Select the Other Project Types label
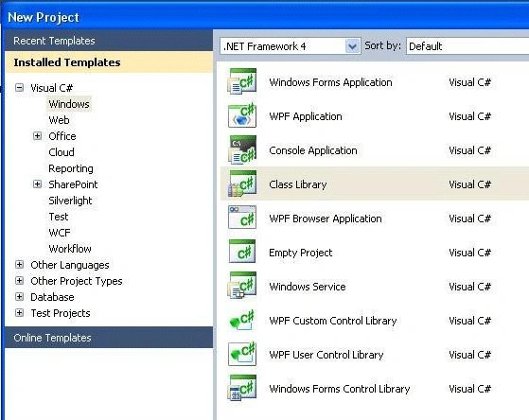This screenshot has width=529, height=420. [x=77, y=281]
